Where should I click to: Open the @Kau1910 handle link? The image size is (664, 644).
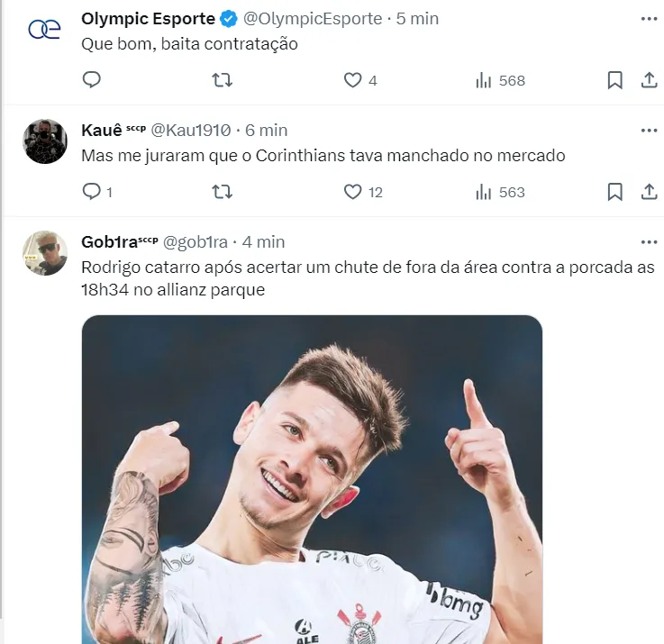pyautogui.click(x=190, y=131)
